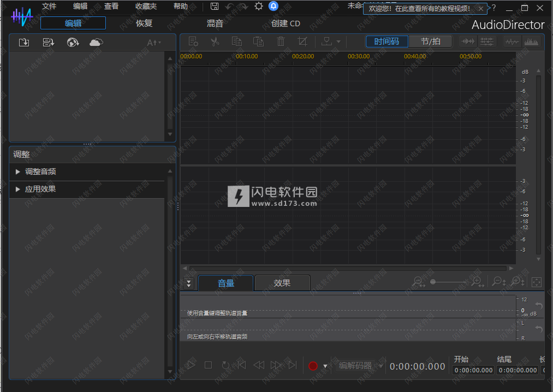
Task: Click horizontal zoom out magnifier
Action: (x=419, y=282)
